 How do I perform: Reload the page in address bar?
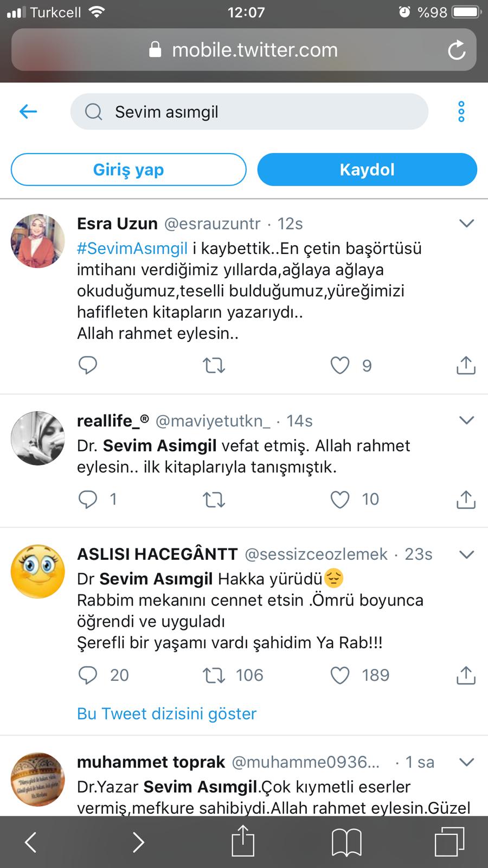click(457, 50)
